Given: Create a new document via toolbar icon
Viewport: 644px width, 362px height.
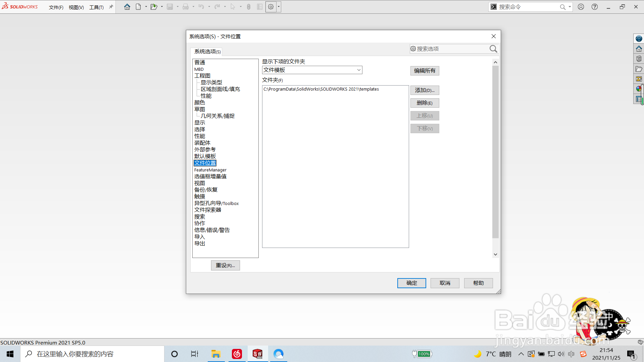Looking at the screenshot, I should (138, 7).
